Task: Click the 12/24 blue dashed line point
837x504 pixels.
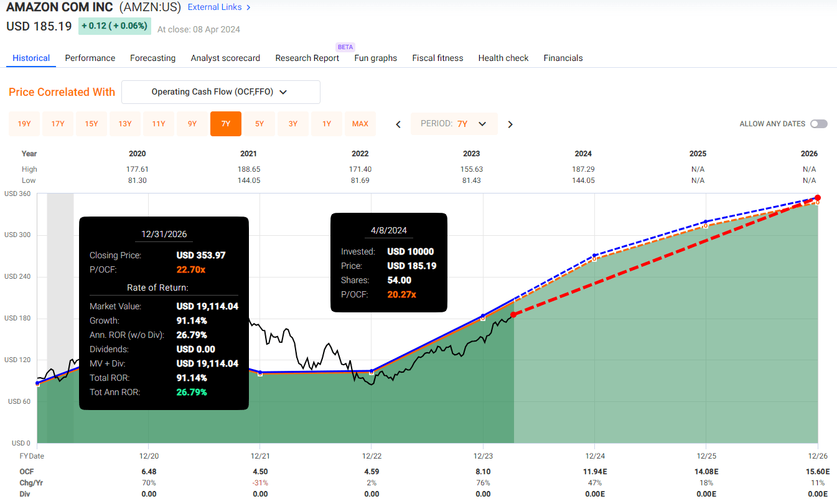Action: (x=594, y=255)
